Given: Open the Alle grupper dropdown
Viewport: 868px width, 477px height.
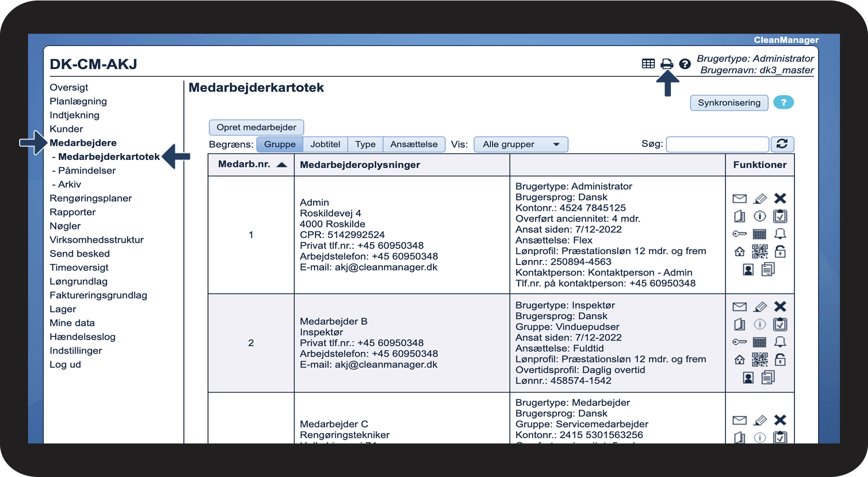Looking at the screenshot, I should [521, 144].
